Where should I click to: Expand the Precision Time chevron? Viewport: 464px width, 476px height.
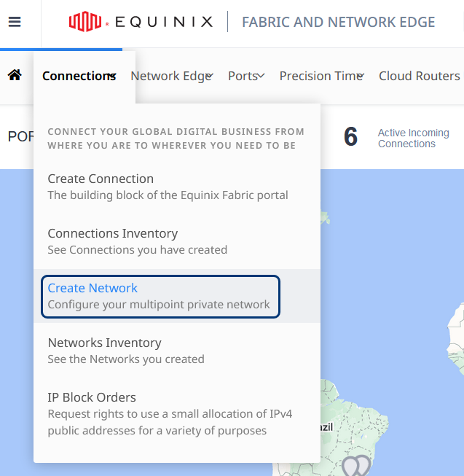[x=361, y=75]
